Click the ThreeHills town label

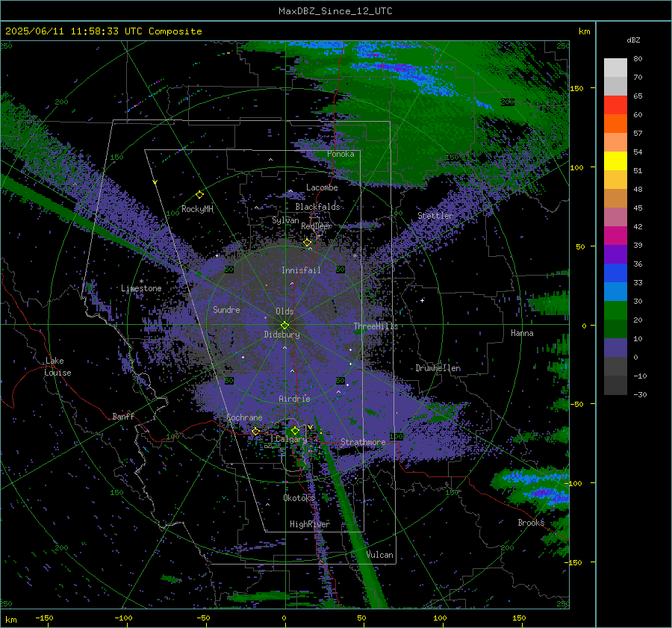click(x=376, y=326)
